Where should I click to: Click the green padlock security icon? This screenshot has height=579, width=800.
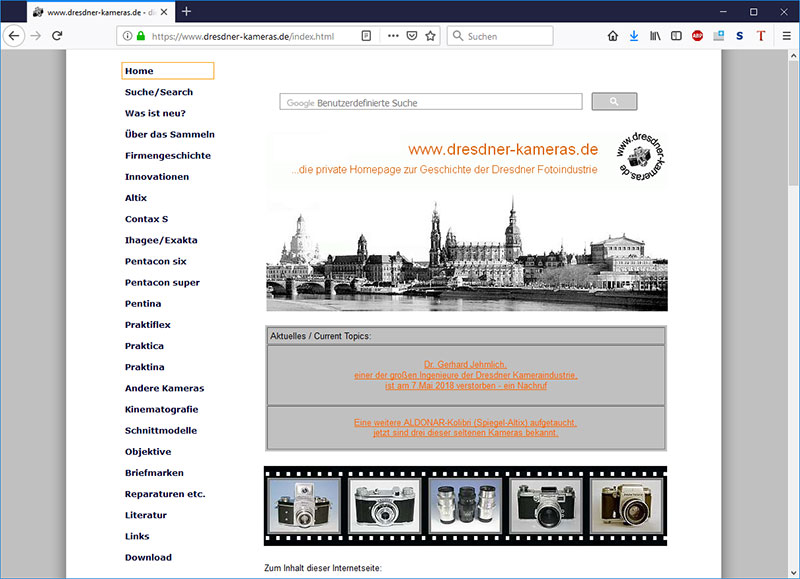click(x=141, y=36)
